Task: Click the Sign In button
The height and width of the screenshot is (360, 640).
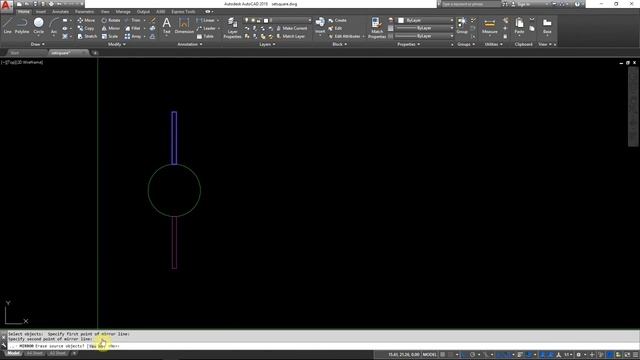Action: 524,4
